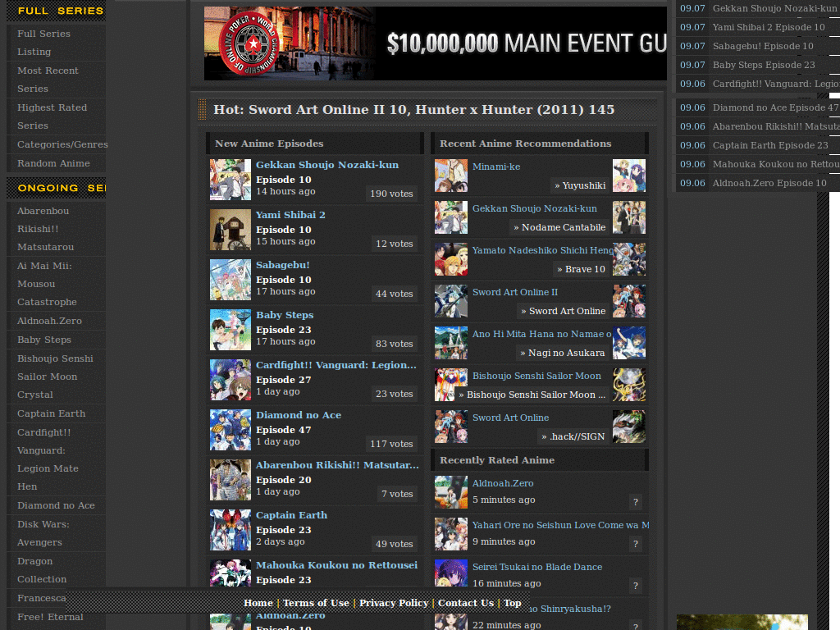Open the Full Series Listing link

pos(43,43)
